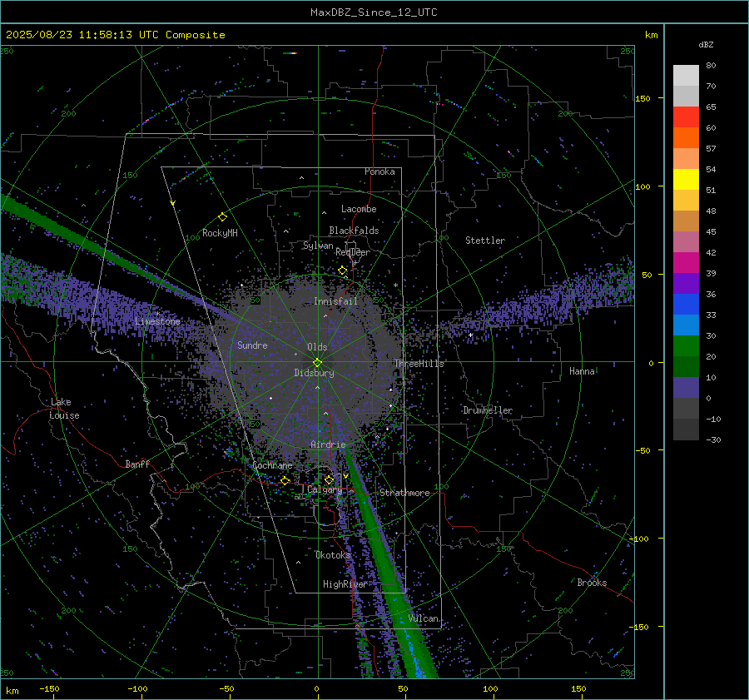Click the ThreeHills label
This screenshot has height=700, width=749.
(x=419, y=364)
